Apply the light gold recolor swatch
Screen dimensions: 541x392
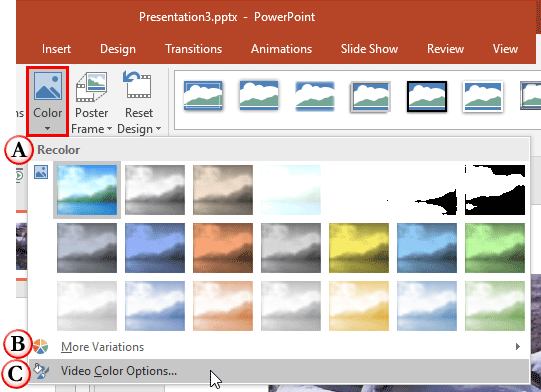click(x=359, y=306)
